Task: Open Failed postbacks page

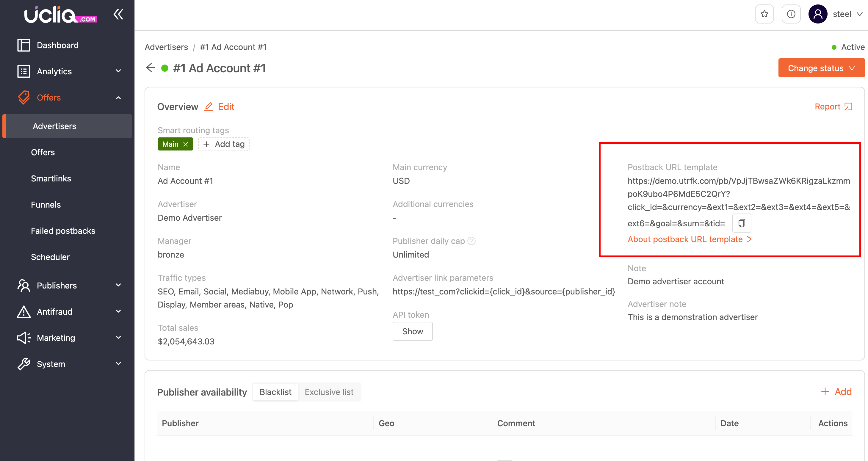Action: [63, 231]
